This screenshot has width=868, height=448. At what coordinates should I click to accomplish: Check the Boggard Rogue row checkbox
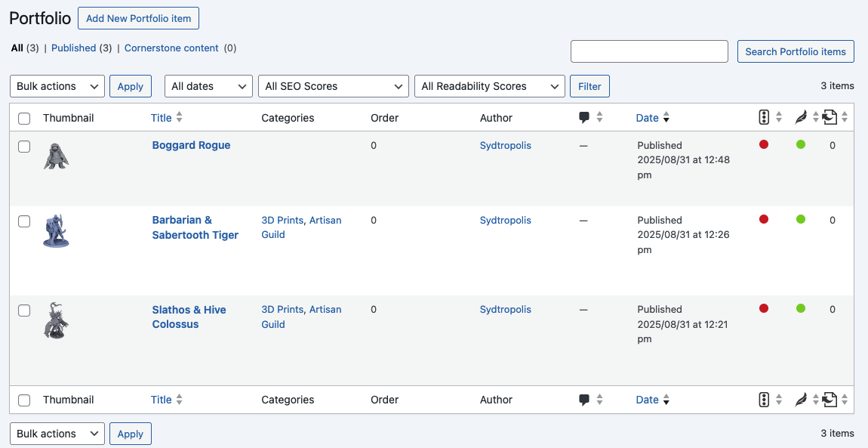tap(24, 147)
